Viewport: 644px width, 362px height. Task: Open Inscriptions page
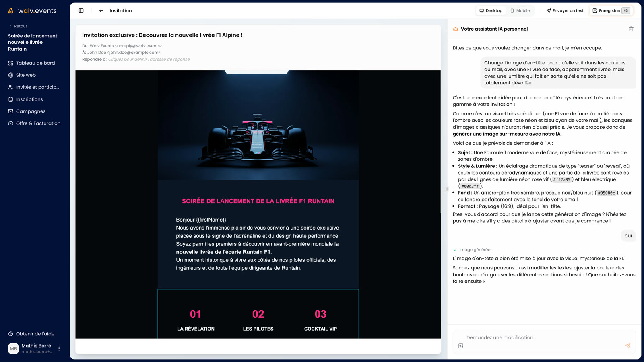tap(35, 99)
